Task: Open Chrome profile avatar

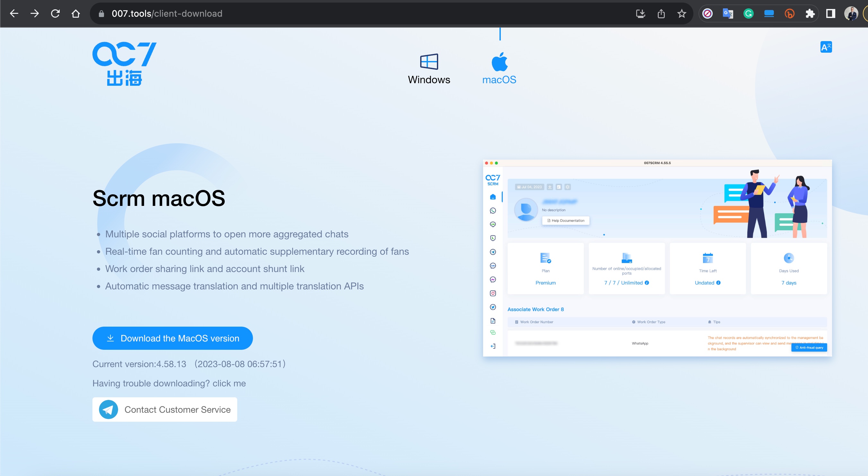Action: tap(851, 13)
